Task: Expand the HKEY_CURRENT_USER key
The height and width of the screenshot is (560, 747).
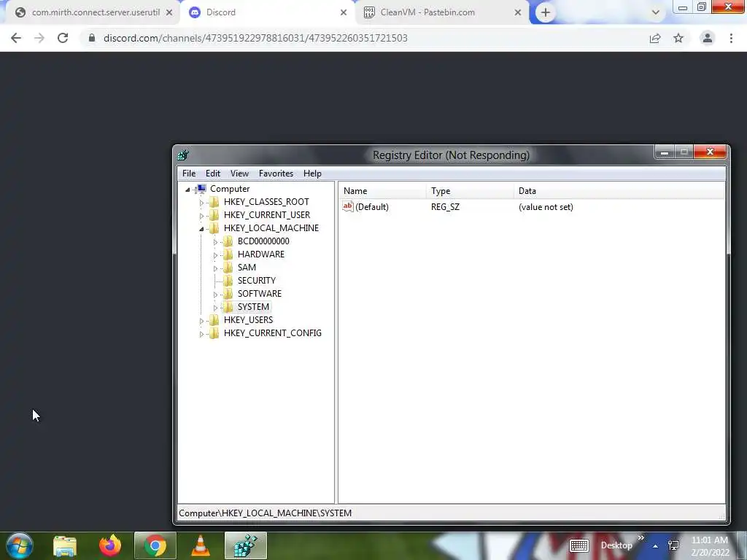Action: pos(201,216)
